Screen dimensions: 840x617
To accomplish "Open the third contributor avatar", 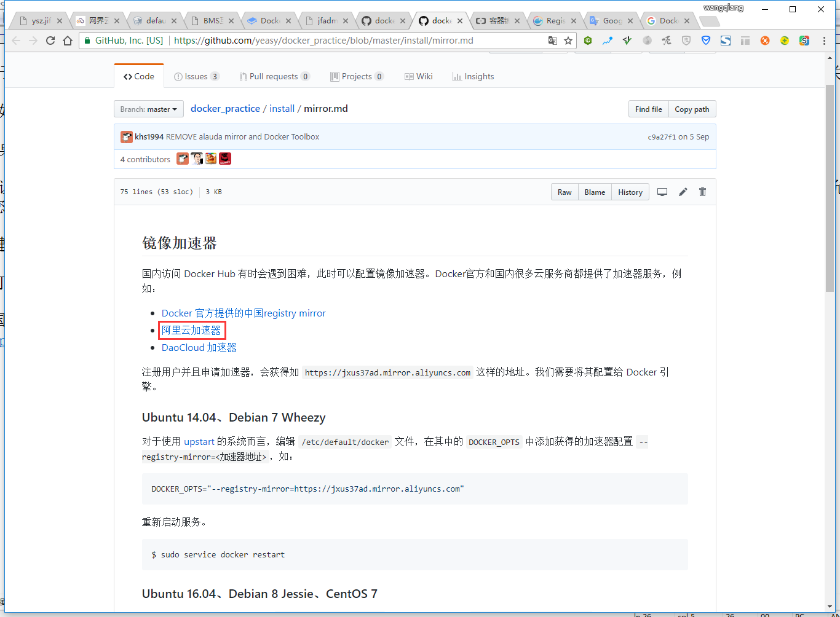I will [211, 159].
